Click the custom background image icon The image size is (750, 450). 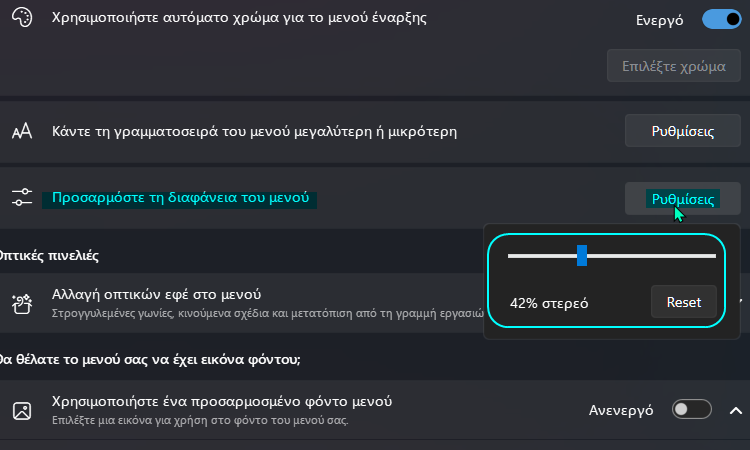pos(22,411)
